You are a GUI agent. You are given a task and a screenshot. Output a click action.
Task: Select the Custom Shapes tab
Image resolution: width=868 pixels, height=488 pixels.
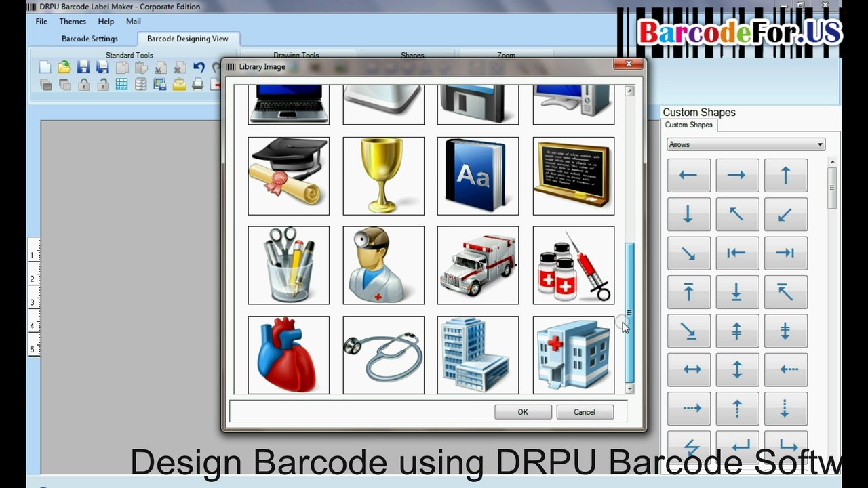[x=688, y=125]
